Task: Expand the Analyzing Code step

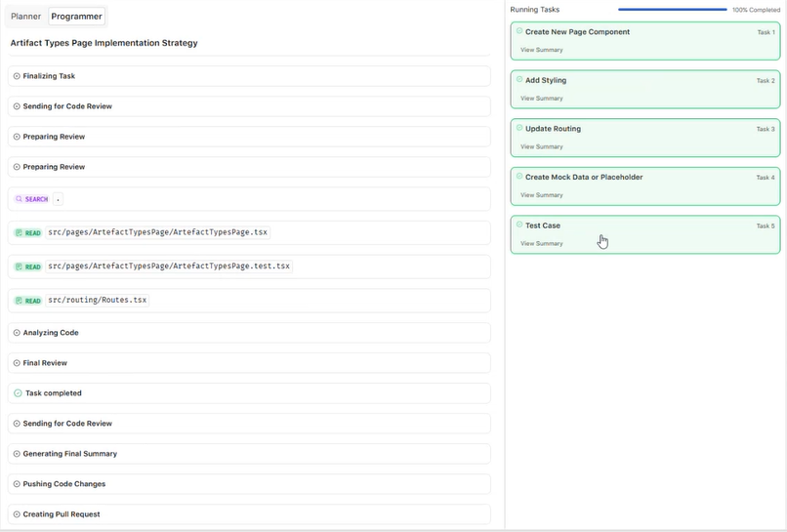Action: pos(249,333)
